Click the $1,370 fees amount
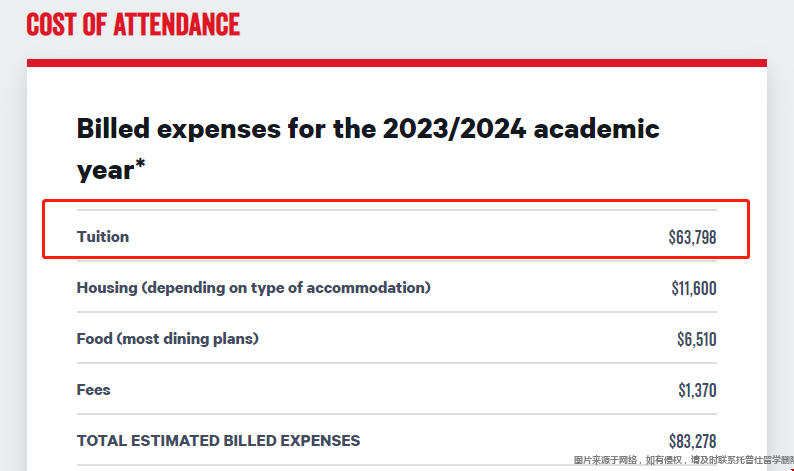The image size is (794, 471). coord(697,390)
